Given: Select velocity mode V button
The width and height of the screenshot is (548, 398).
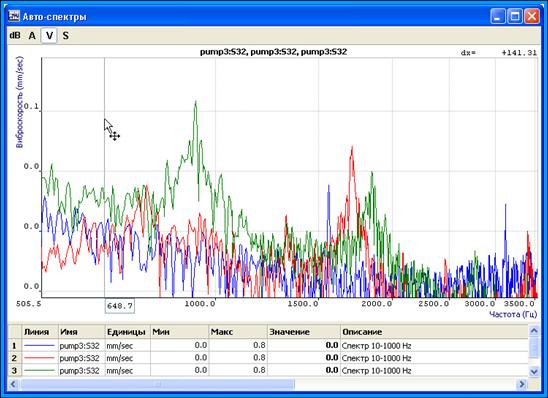Looking at the screenshot, I should (x=49, y=35).
